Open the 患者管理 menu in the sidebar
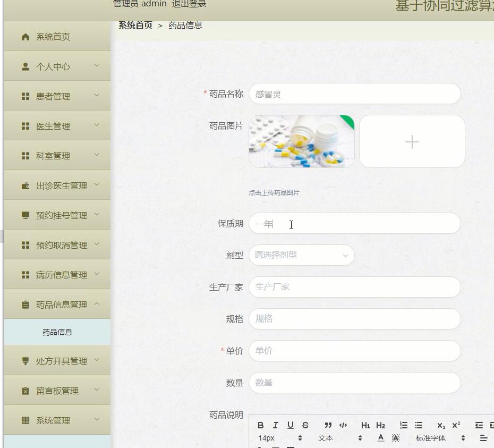This screenshot has height=448, width=494. tap(57, 96)
